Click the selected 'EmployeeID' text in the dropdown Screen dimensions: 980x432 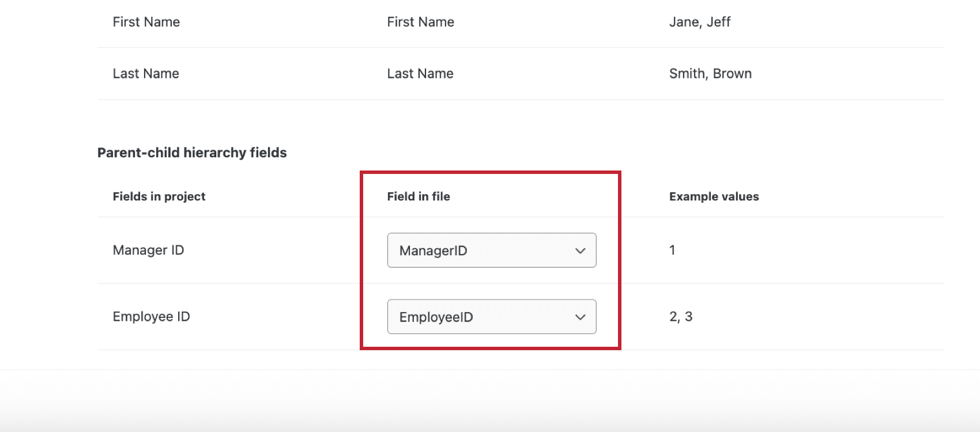coord(436,317)
